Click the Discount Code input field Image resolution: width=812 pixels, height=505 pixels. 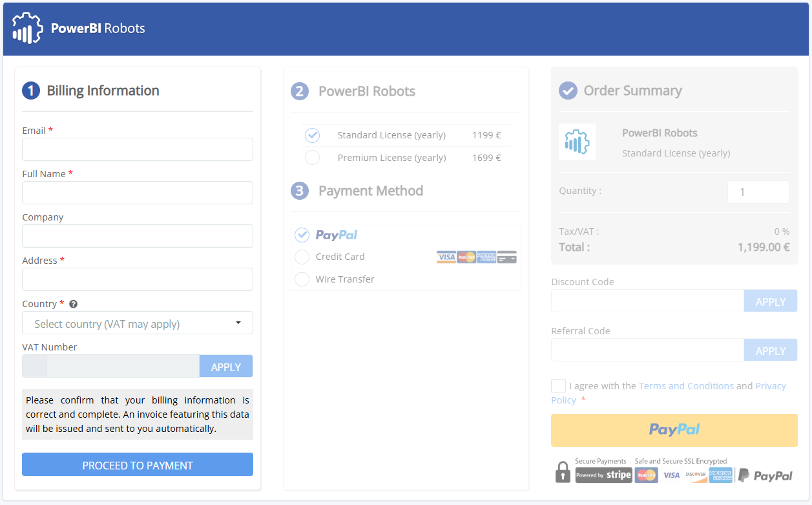click(x=647, y=301)
